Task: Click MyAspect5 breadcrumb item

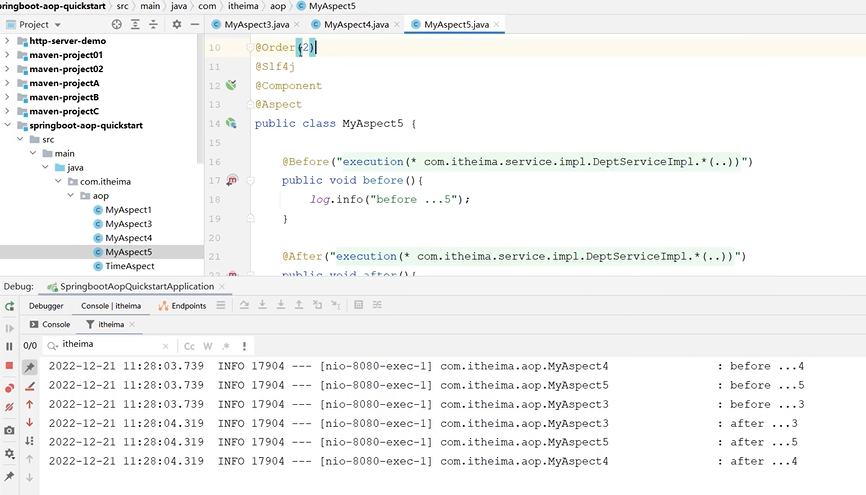Action: point(327,6)
